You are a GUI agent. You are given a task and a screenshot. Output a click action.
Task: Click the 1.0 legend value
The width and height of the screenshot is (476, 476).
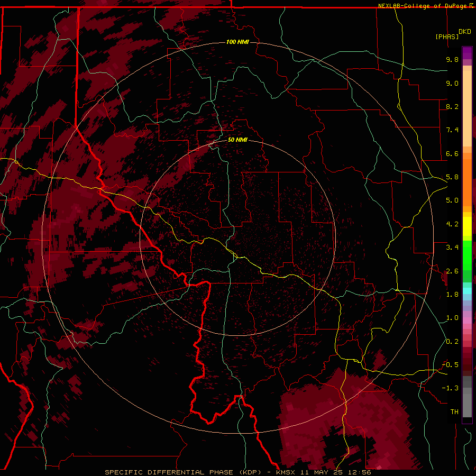(452, 318)
